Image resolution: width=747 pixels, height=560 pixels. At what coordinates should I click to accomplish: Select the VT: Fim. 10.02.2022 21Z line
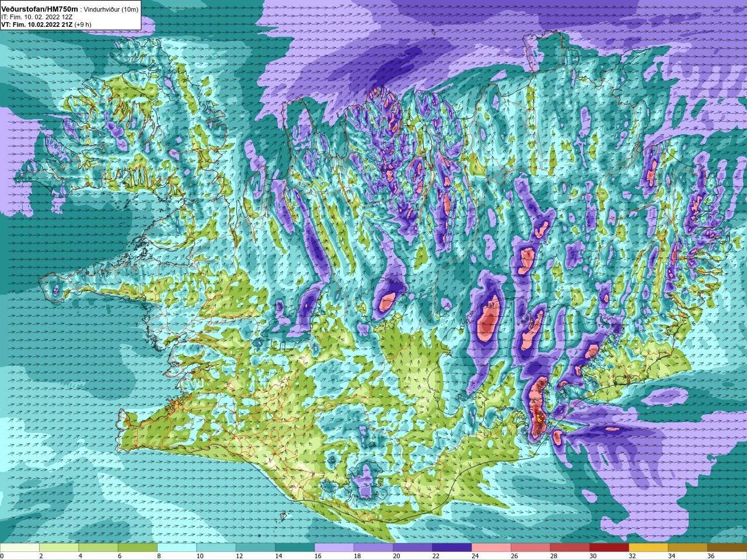pos(37,24)
